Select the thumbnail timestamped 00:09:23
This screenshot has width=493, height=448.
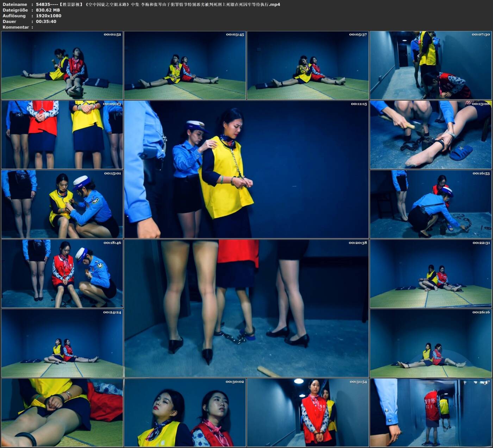click(x=62, y=135)
